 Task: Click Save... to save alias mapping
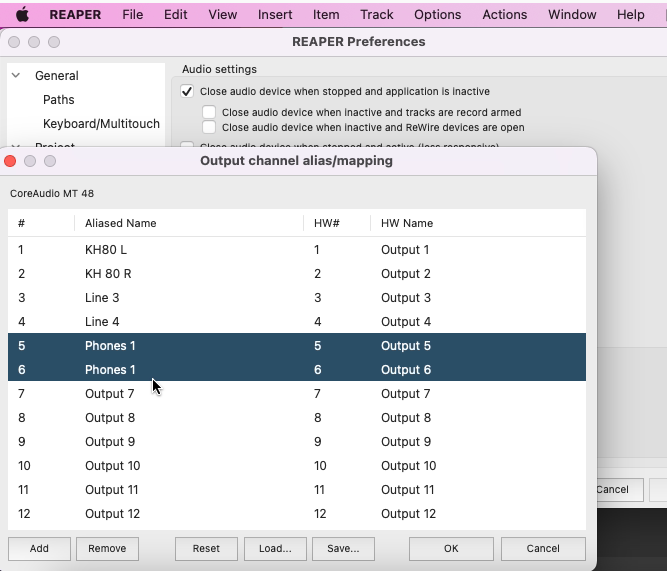pyautogui.click(x=343, y=548)
